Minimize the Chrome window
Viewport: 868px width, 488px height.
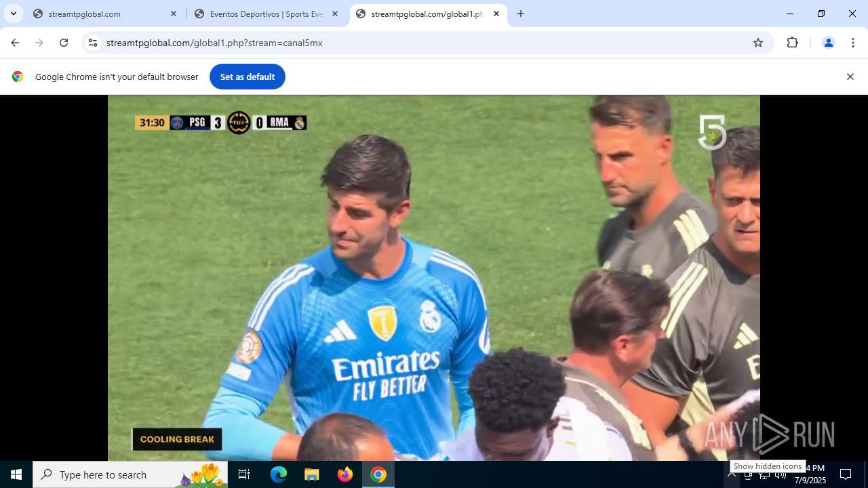pos(790,14)
